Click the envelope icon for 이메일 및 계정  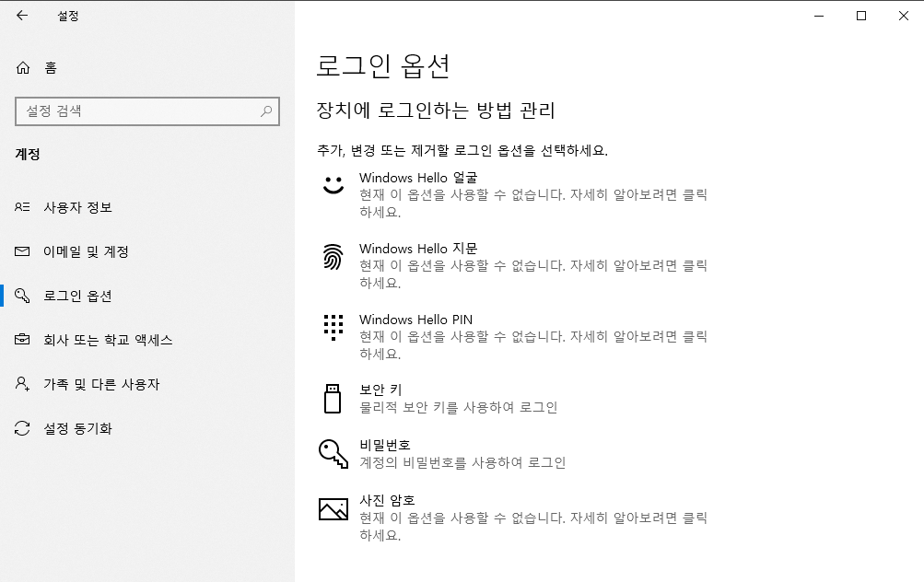pyautogui.click(x=22, y=251)
